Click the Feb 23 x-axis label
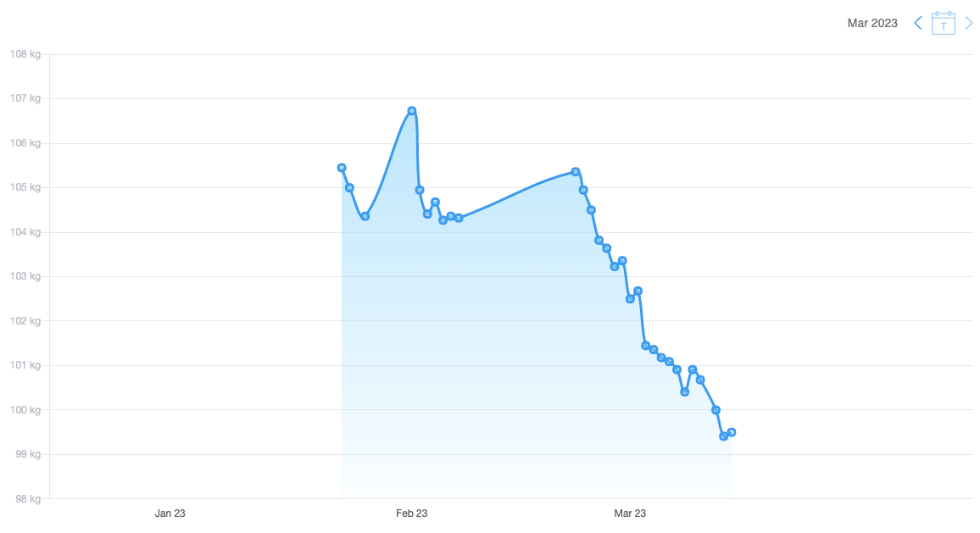The image size is (980, 533). click(411, 514)
